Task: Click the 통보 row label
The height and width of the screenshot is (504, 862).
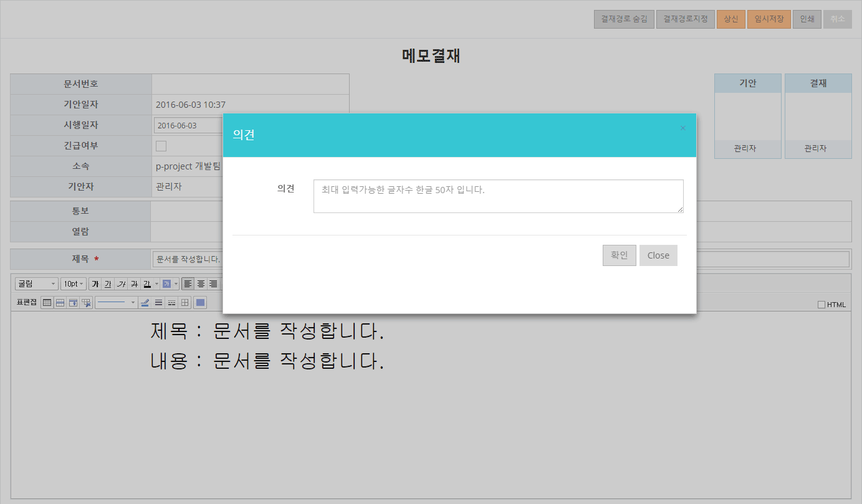Action: pyautogui.click(x=80, y=211)
